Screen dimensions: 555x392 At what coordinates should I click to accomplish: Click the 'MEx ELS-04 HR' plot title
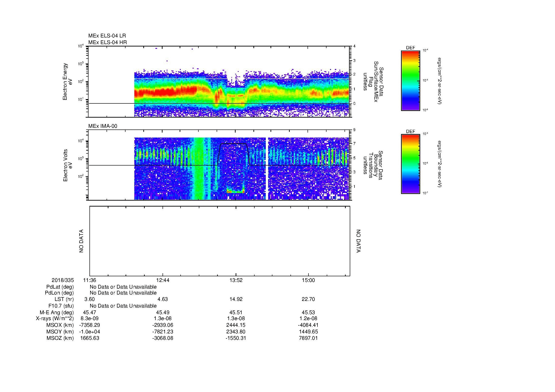pos(107,42)
